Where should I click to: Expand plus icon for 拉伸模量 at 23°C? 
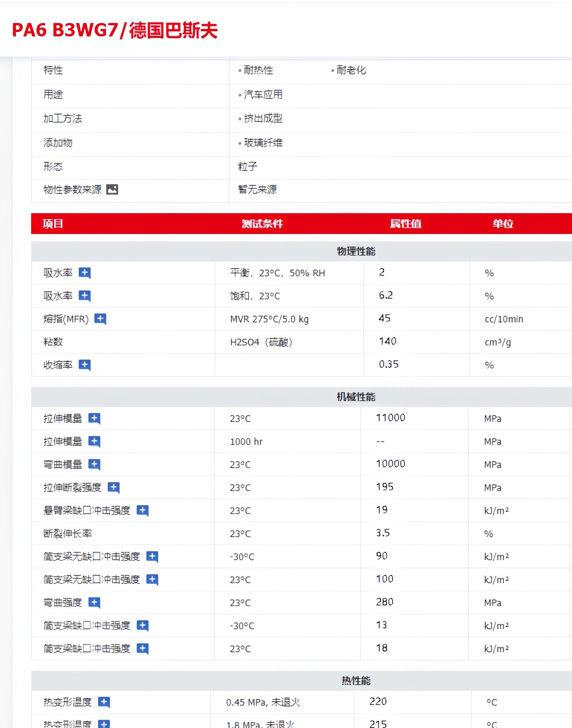coord(94,419)
